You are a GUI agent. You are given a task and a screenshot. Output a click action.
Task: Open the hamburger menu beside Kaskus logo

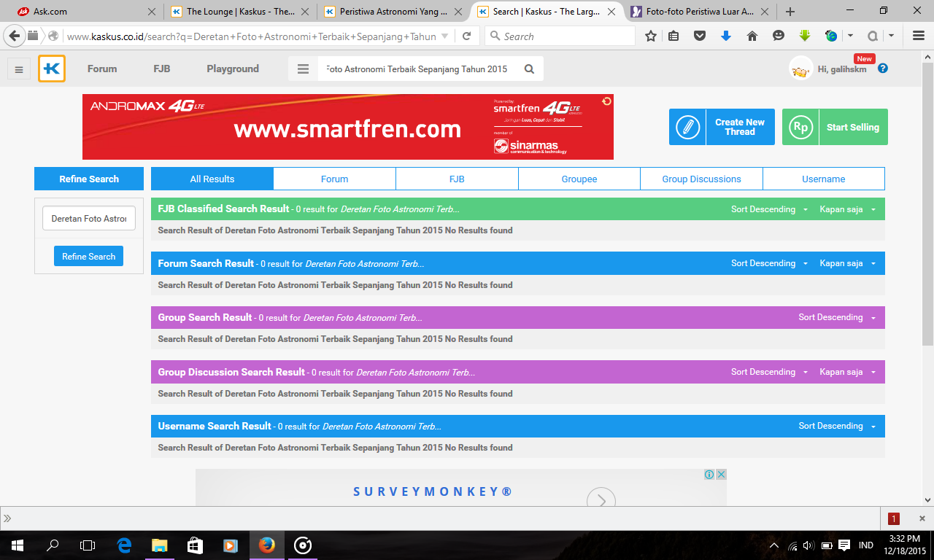click(19, 69)
